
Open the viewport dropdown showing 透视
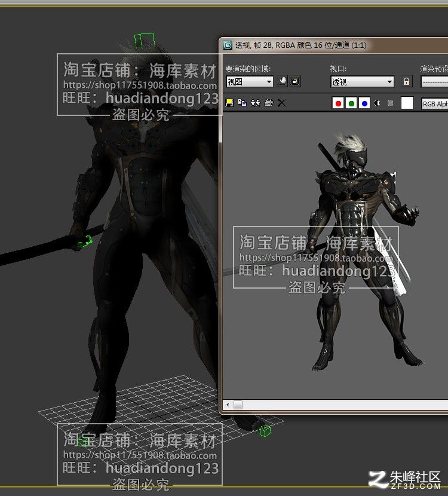pyautogui.click(x=362, y=82)
